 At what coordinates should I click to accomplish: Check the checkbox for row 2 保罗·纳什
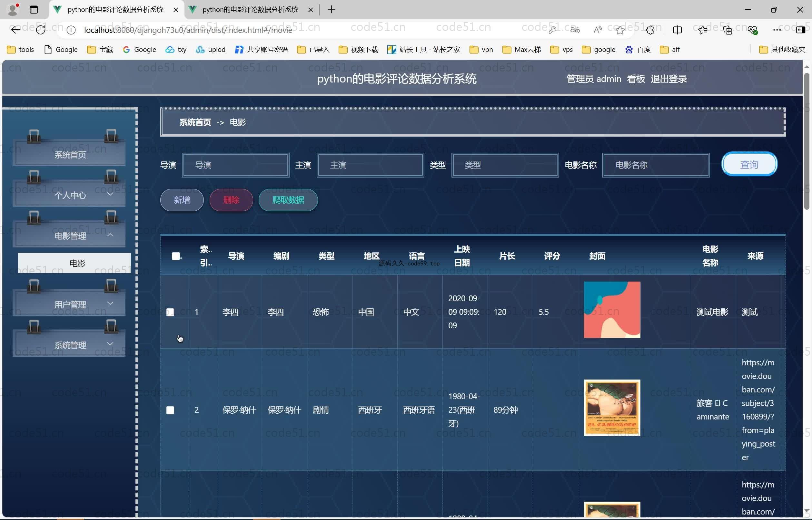[170, 410]
